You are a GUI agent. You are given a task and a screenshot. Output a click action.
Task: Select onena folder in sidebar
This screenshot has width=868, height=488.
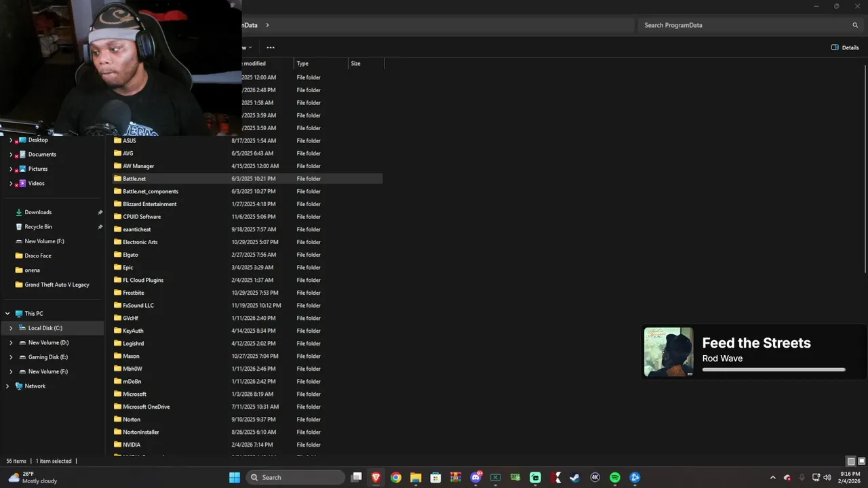coord(32,270)
